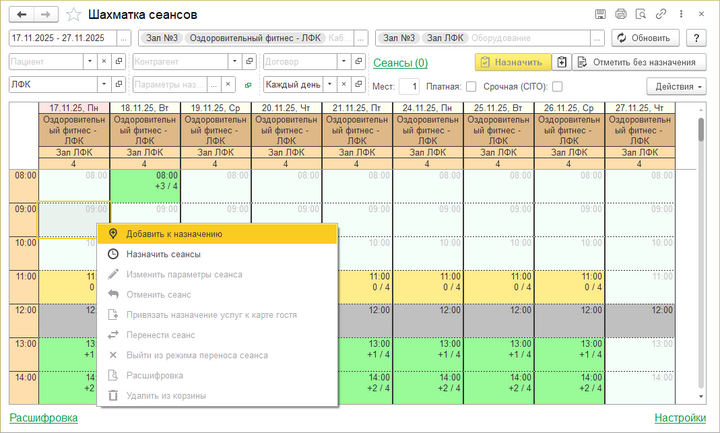Screen dimensions: 720x433
Task: Click the save diskette icon in title bar
Action: coord(600,14)
